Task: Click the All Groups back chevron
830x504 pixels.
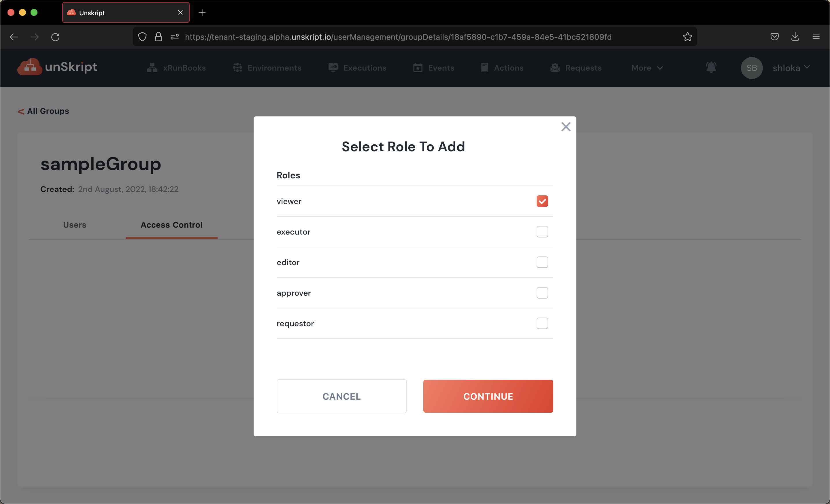Action: pyautogui.click(x=21, y=112)
